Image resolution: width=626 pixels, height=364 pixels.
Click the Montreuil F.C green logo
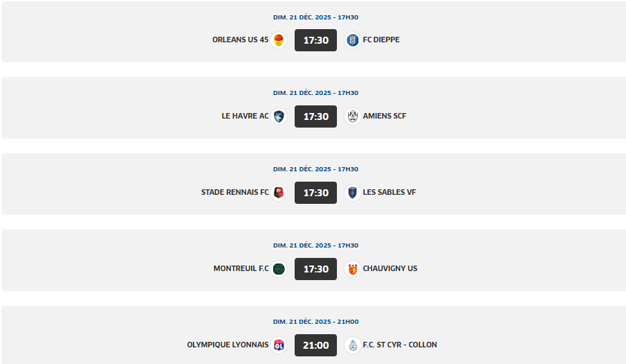click(279, 269)
